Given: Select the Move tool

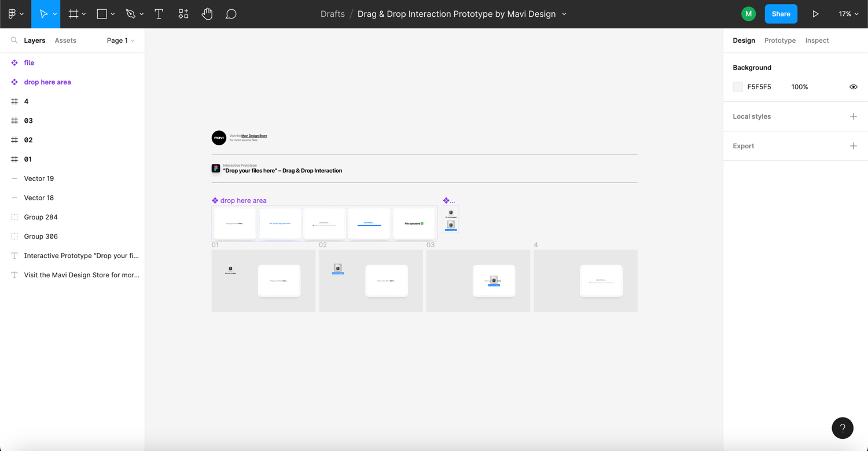Looking at the screenshot, I should (x=43, y=14).
